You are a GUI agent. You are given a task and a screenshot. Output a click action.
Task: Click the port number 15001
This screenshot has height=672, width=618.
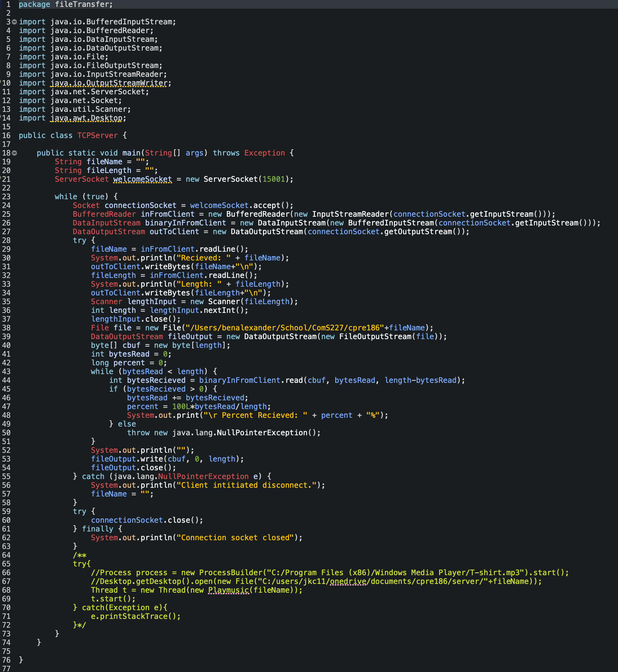[x=274, y=179]
